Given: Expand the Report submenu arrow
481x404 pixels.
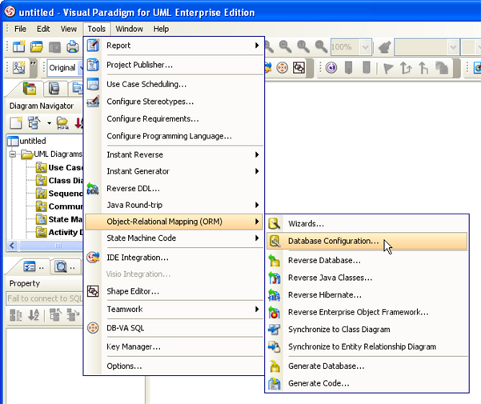Looking at the screenshot, I should pyautogui.click(x=257, y=45).
